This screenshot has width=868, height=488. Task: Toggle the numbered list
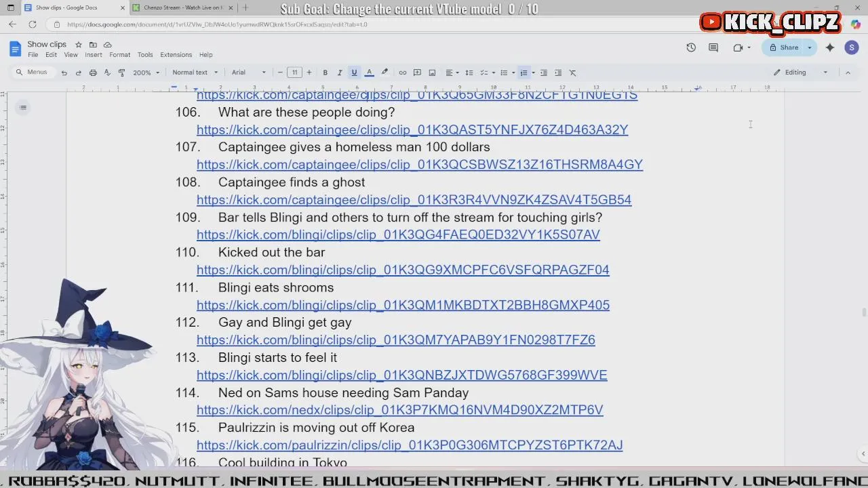[x=524, y=73]
